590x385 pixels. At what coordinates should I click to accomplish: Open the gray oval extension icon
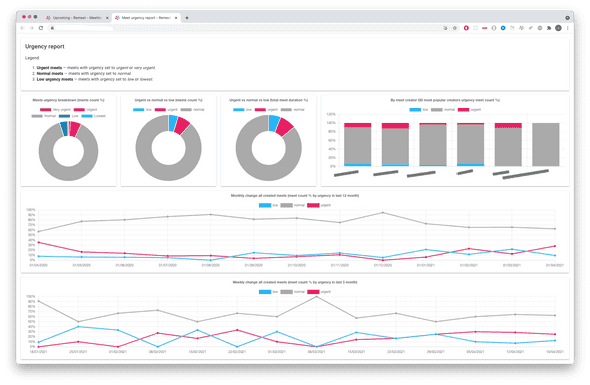[x=494, y=28]
